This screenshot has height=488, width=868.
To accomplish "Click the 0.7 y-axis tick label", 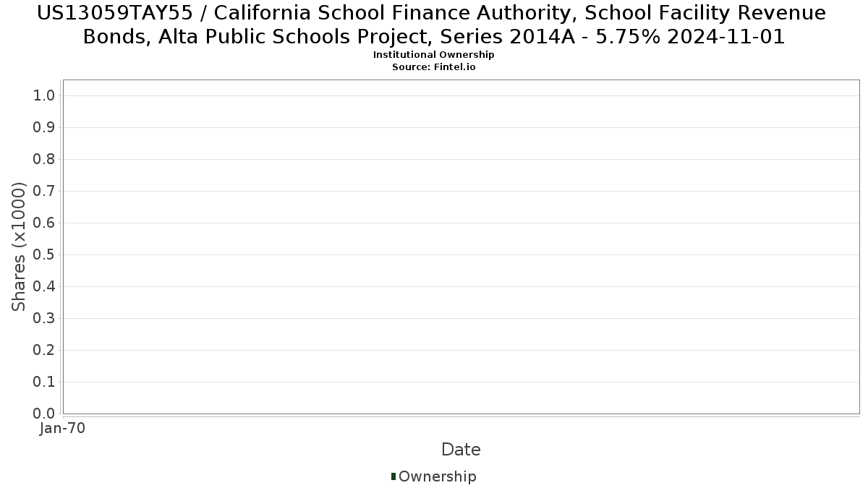I will 45,192.
